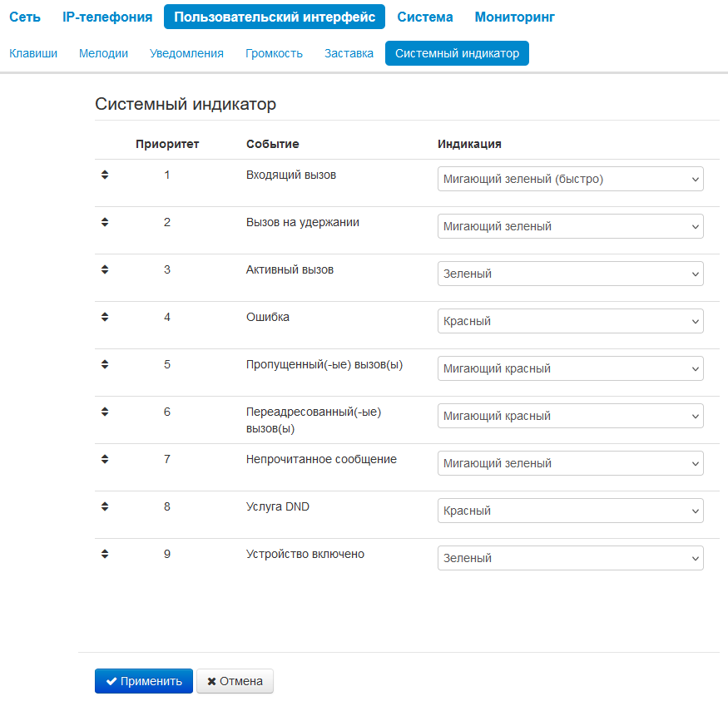Screen dimensions: 728x701
Task: Click the sort arrows for Пропущенный(-ые) вызов(ы) row
Action: point(105,364)
